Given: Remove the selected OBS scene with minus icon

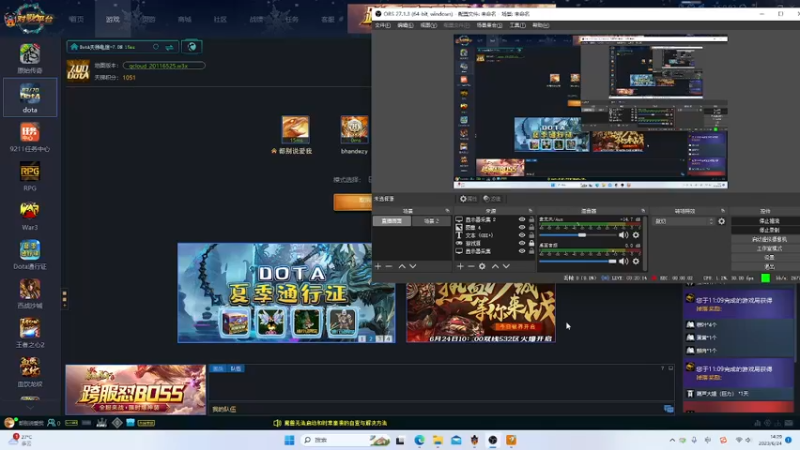Looking at the screenshot, I should point(389,266).
